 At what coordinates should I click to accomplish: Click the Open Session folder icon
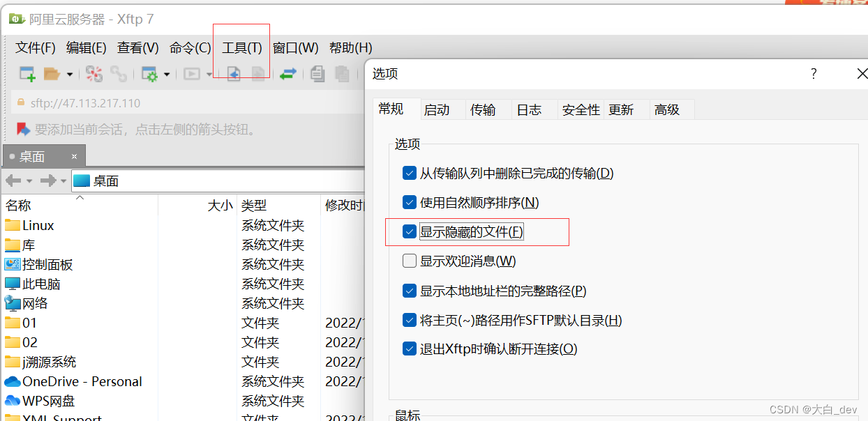tap(52, 74)
